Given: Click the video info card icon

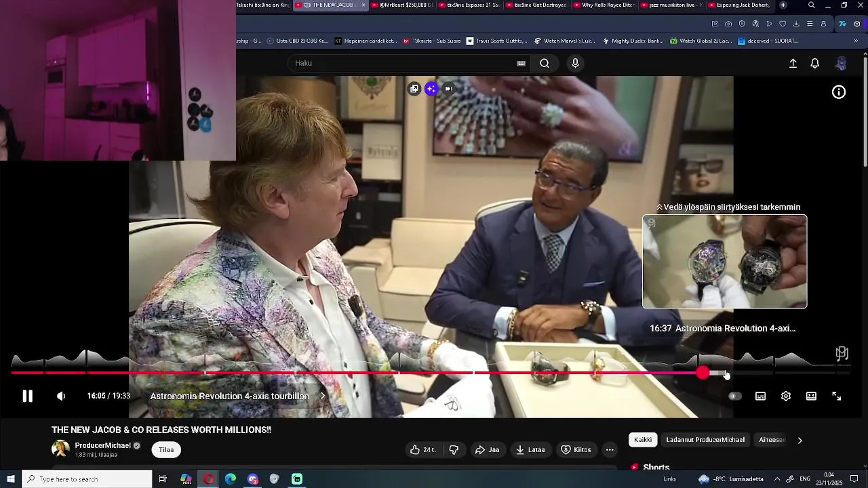Looking at the screenshot, I should coord(839,92).
